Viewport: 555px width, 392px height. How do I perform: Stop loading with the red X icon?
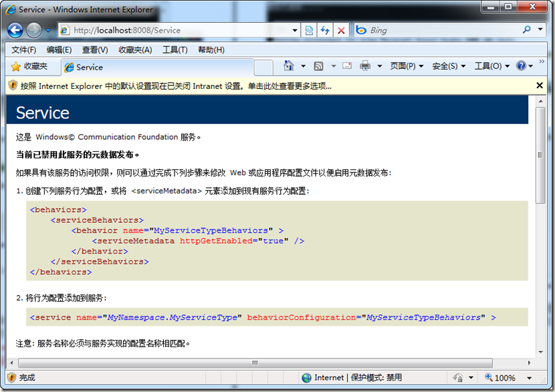pos(341,31)
